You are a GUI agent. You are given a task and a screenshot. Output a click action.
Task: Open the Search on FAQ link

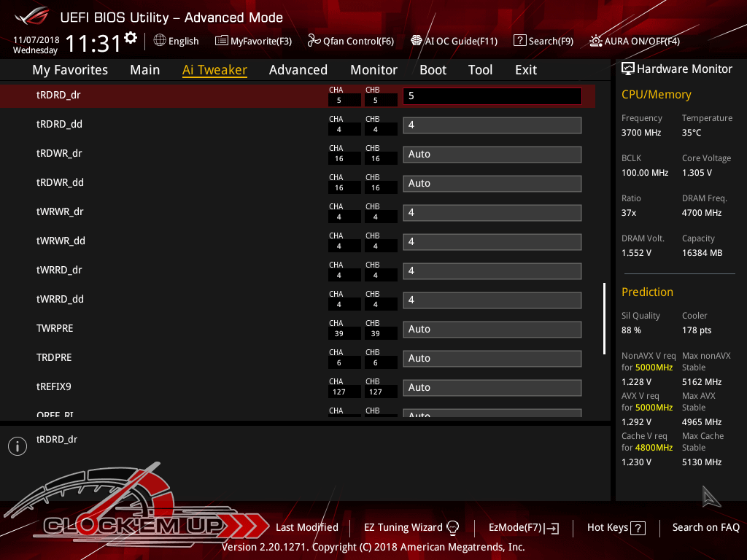[705, 527]
